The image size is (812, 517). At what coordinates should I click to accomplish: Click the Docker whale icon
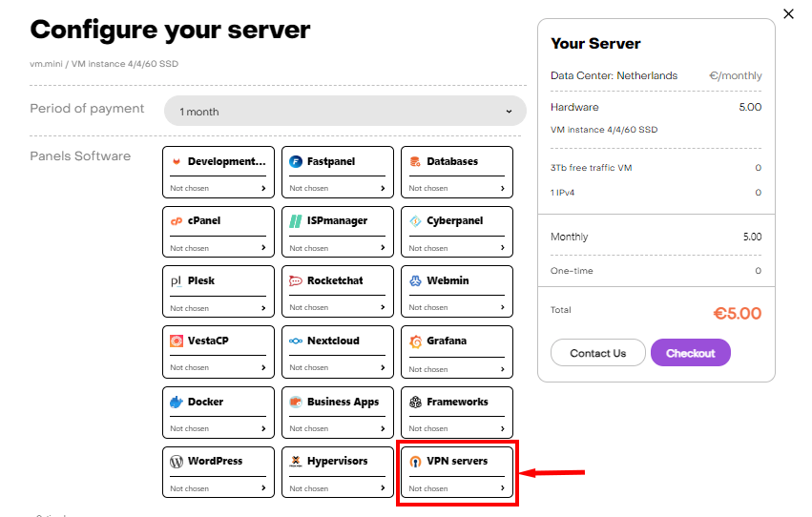pyautogui.click(x=177, y=403)
